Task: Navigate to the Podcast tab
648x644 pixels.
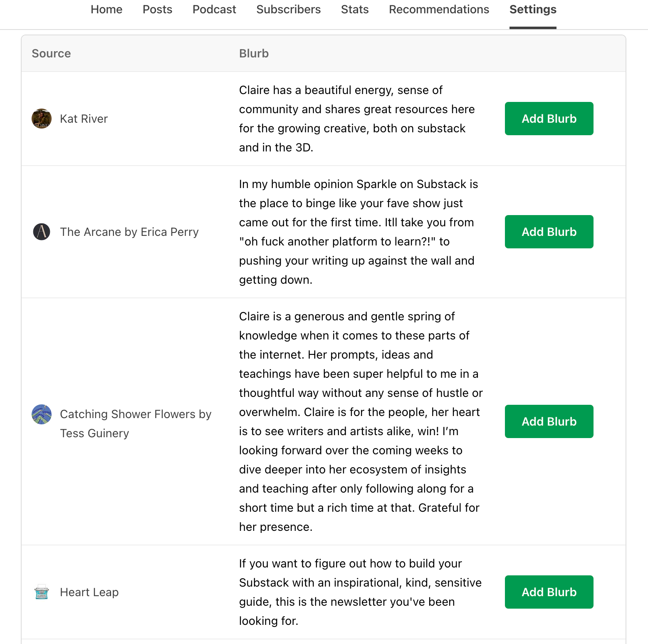Action: (214, 9)
